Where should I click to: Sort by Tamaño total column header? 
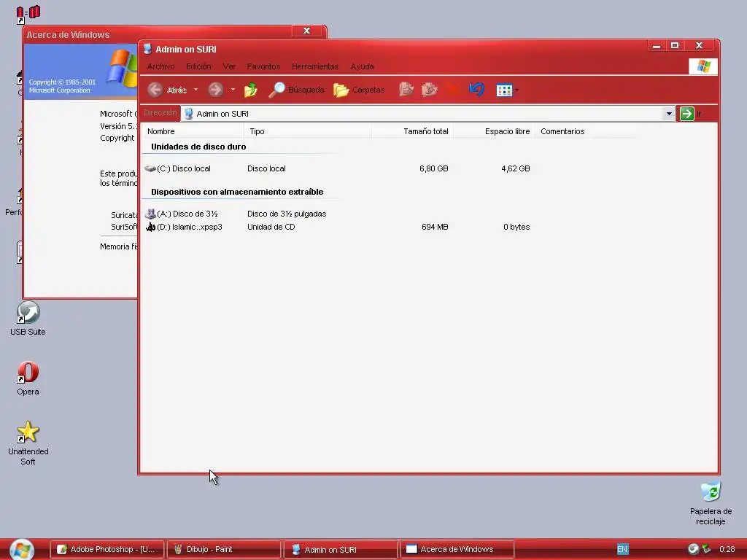pyautogui.click(x=413, y=131)
